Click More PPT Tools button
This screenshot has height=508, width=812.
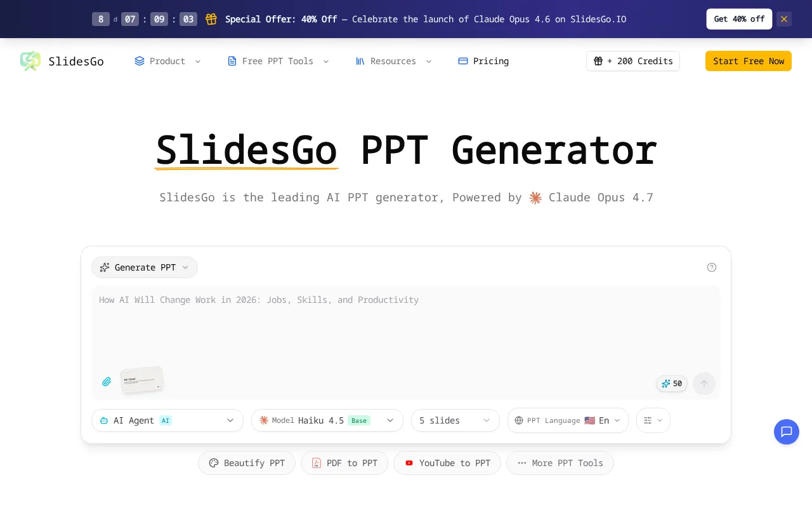point(560,463)
